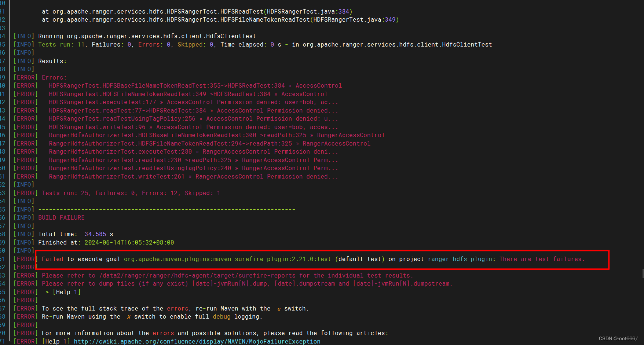644x345 pixels.
Task: Click the 'BUILD FAILURE' text line
Action: [x=61, y=218]
